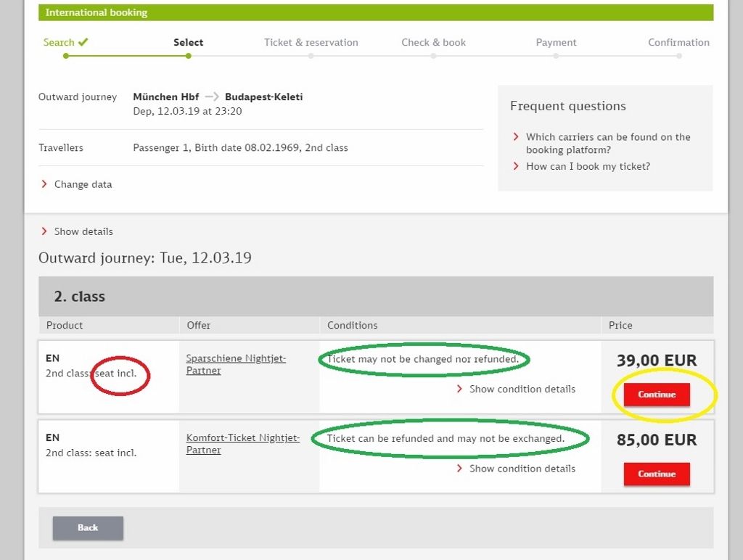The image size is (743, 560).
Task: Click the Budapest-Keleti station name
Action: click(x=263, y=96)
